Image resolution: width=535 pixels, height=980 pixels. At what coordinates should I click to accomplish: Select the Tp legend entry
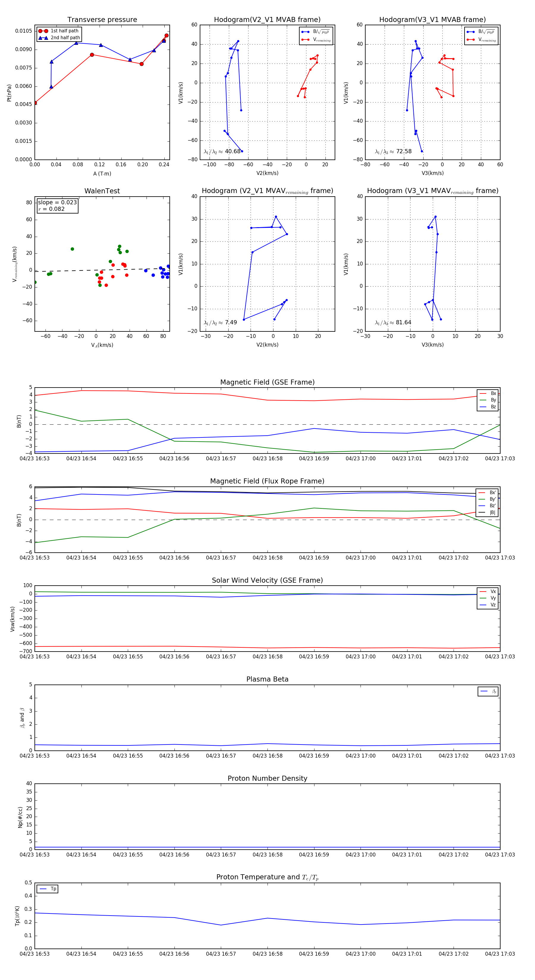48,889
